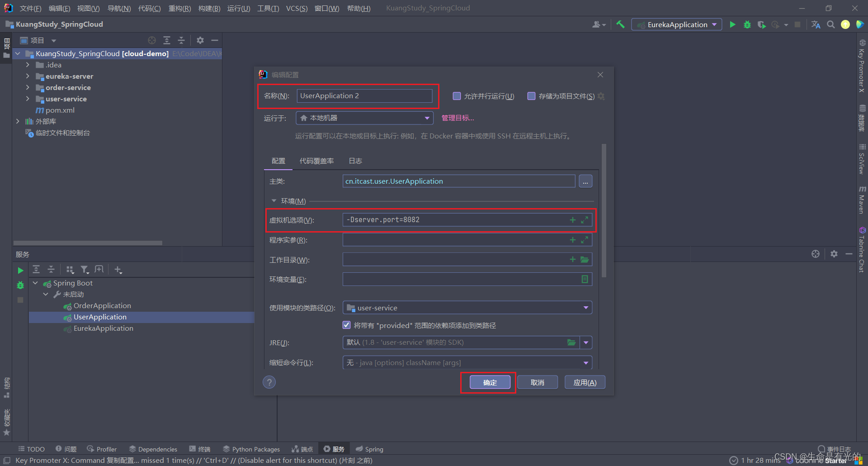Screen dimensions: 868x466
Task: Click the help question mark button in dialog
Action: pyautogui.click(x=269, y=382)
